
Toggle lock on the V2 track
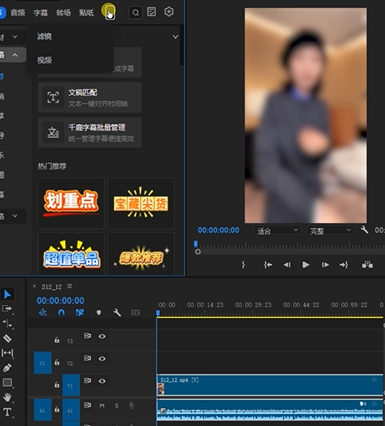[x=57, y=362]
